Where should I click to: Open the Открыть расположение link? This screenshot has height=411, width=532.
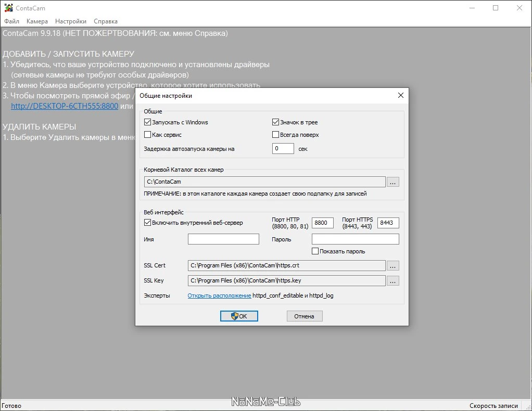(219, 296)
